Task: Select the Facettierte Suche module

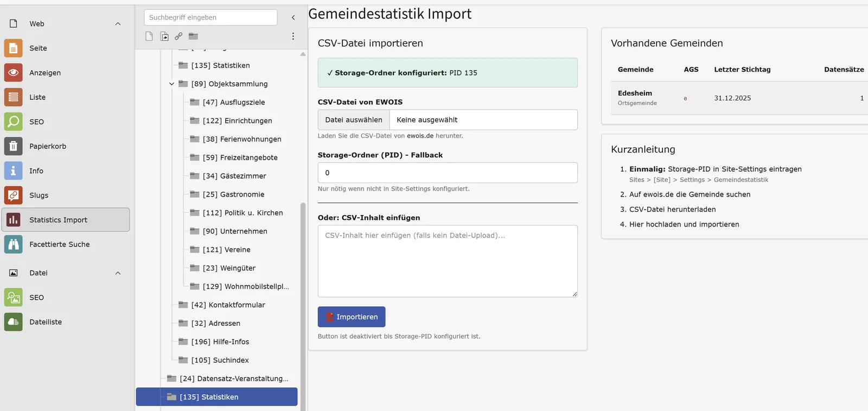Action: coord(66,244)
